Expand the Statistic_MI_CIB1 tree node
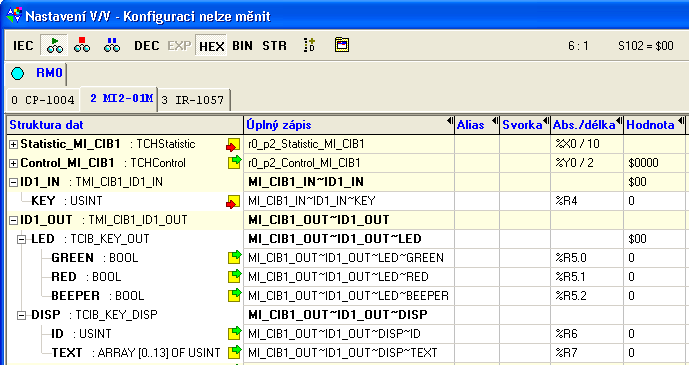 [14, 145]
